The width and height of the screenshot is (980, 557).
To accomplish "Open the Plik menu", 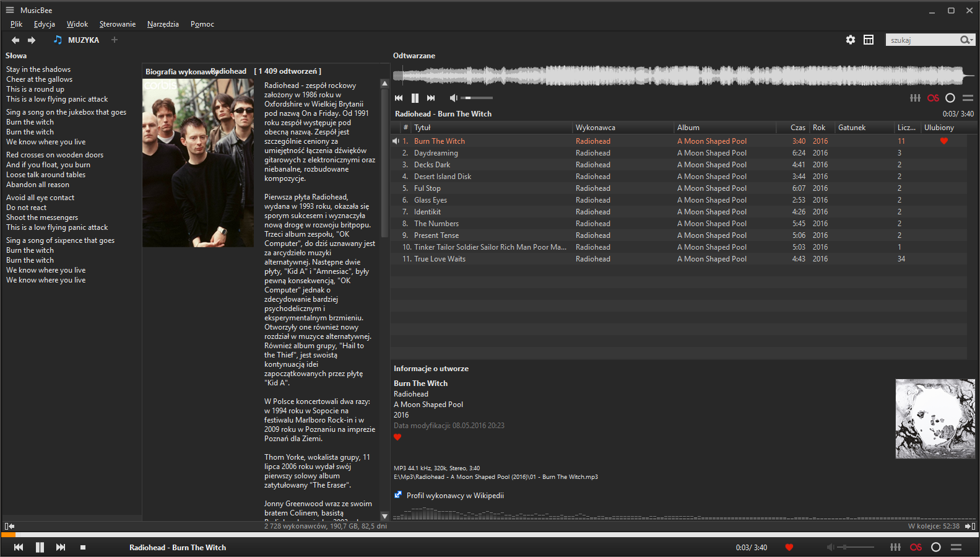I will point(16,24).
